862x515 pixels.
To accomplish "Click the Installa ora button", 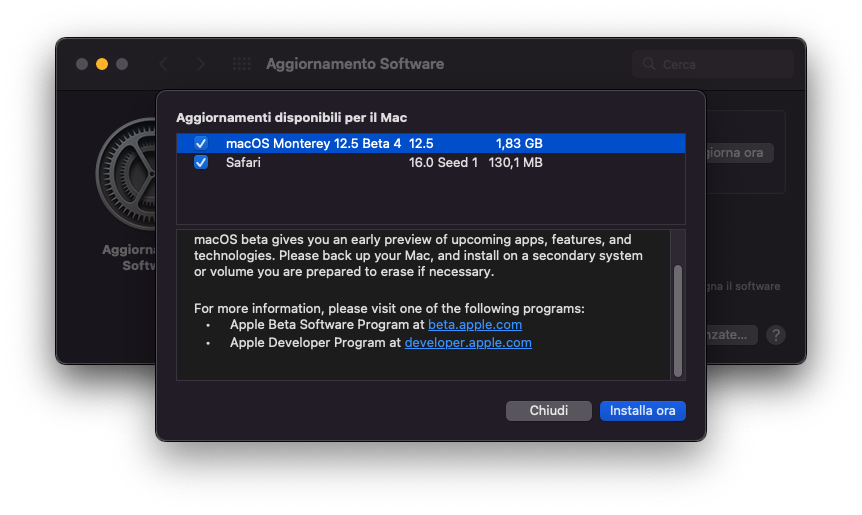I will tap(643, 411).
